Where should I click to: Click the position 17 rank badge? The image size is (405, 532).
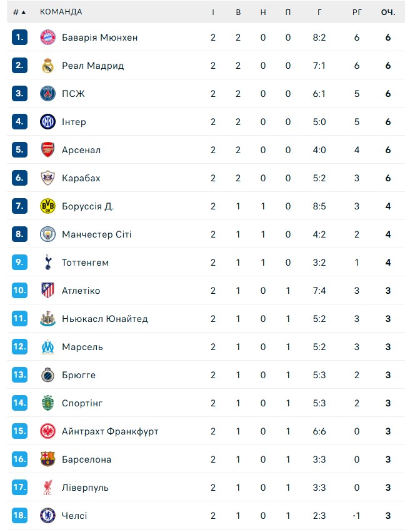(x=19, y=488)
